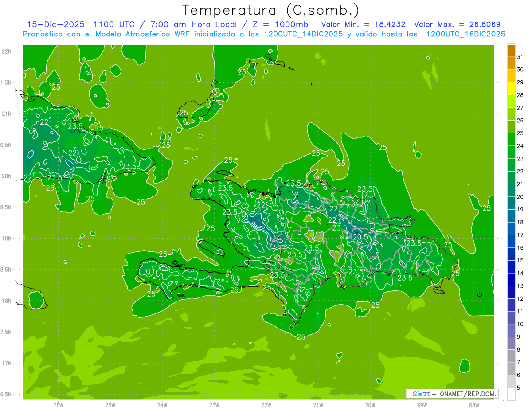Image resolution: width=532 pixels, height=411 pixels.
Task: Click the '1.5N' latitude axis label
Action: point(7,82)
